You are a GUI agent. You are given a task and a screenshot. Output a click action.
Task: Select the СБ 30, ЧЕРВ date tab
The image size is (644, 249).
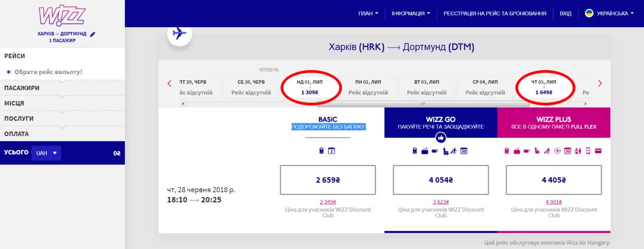[251, 87]
